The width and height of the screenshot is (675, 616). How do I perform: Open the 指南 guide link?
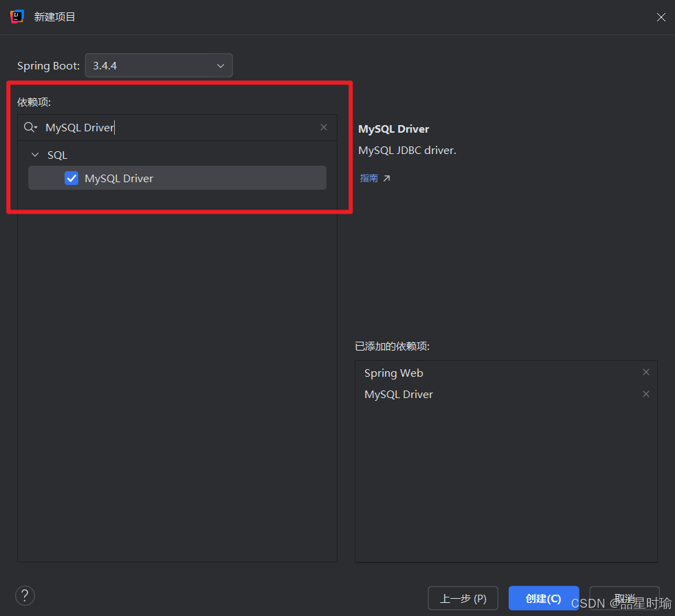[x=369, y=178]
